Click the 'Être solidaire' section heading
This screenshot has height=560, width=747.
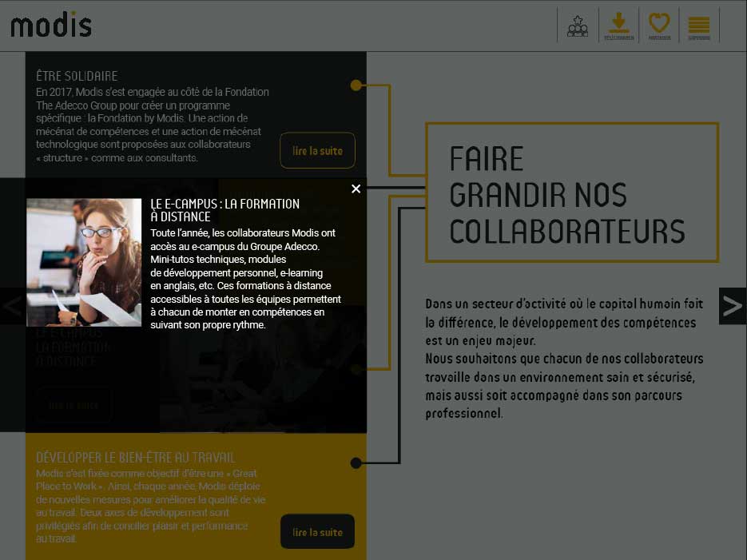tap(77, 76)
